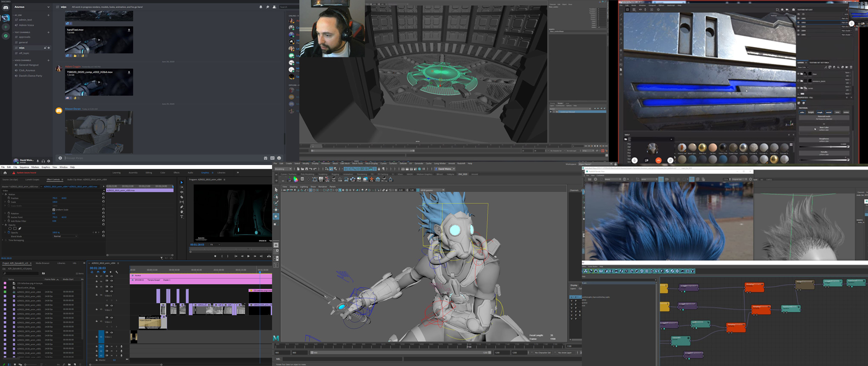Image resolution: width=868 pixels, height=366 pixels.
Task: Open Maya viewport Shading menu
Action: pyautogui.click(x=293, y=186)
